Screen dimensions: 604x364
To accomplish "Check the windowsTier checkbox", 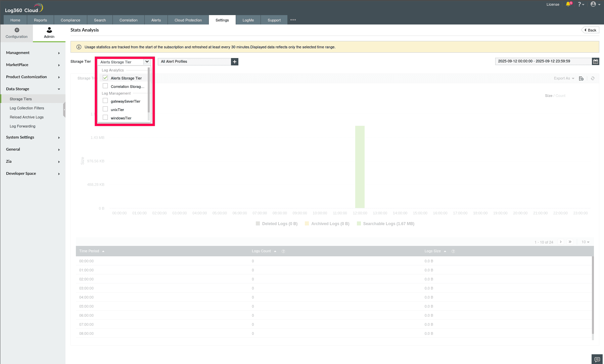I will 105,118.
